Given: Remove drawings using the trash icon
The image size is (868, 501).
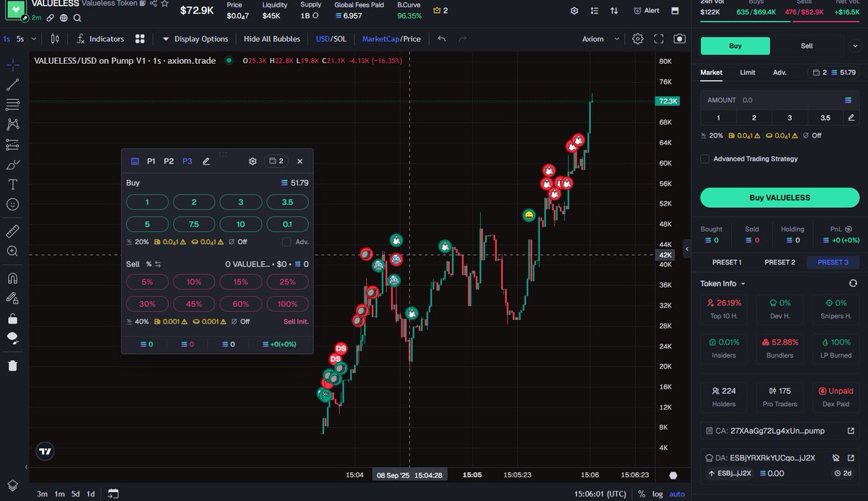Looking at the screenshot, I should [12, 366].
